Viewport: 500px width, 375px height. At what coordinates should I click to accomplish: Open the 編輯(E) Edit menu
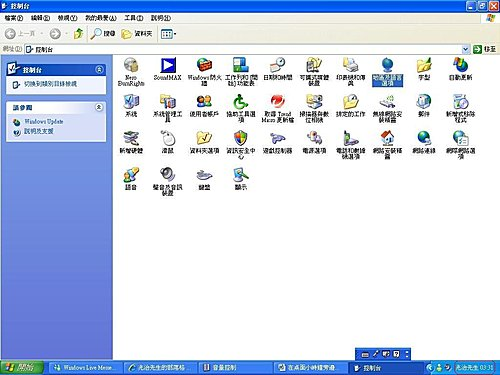(40, 18)
